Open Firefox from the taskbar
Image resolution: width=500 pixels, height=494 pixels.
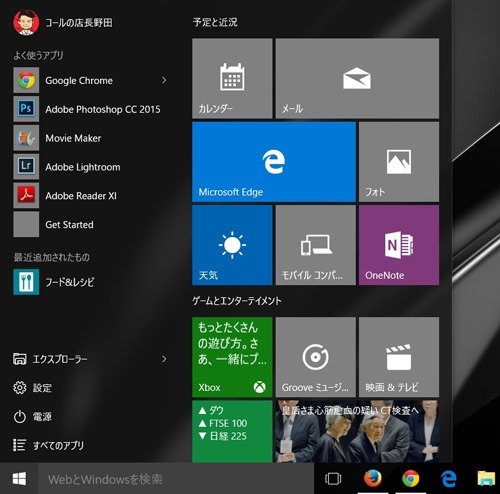[x=372, y=479]
